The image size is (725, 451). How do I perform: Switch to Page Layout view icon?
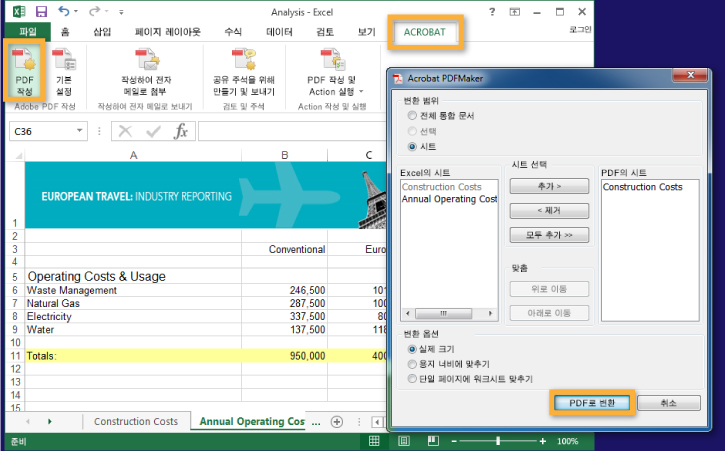pos(404,441)
